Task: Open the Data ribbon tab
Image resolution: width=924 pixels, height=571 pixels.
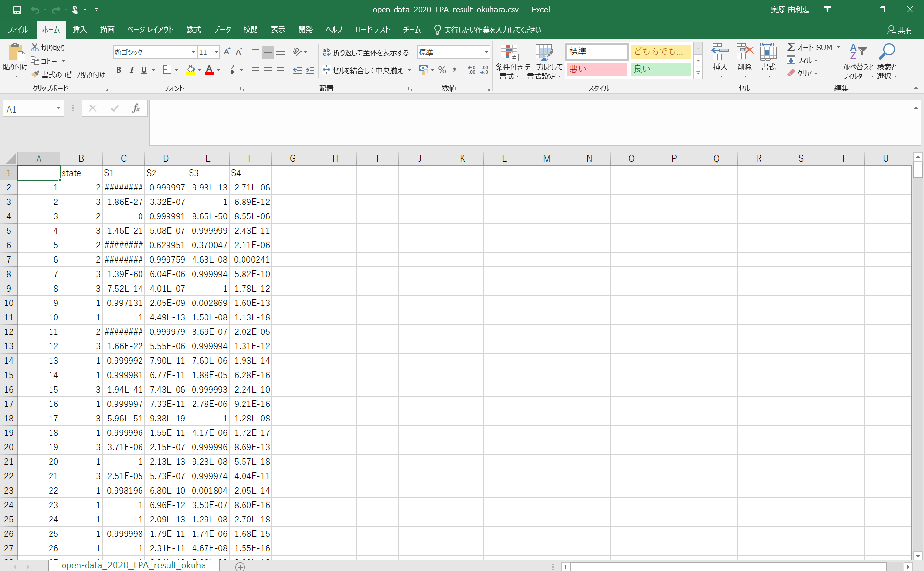Action: point(222,30)
